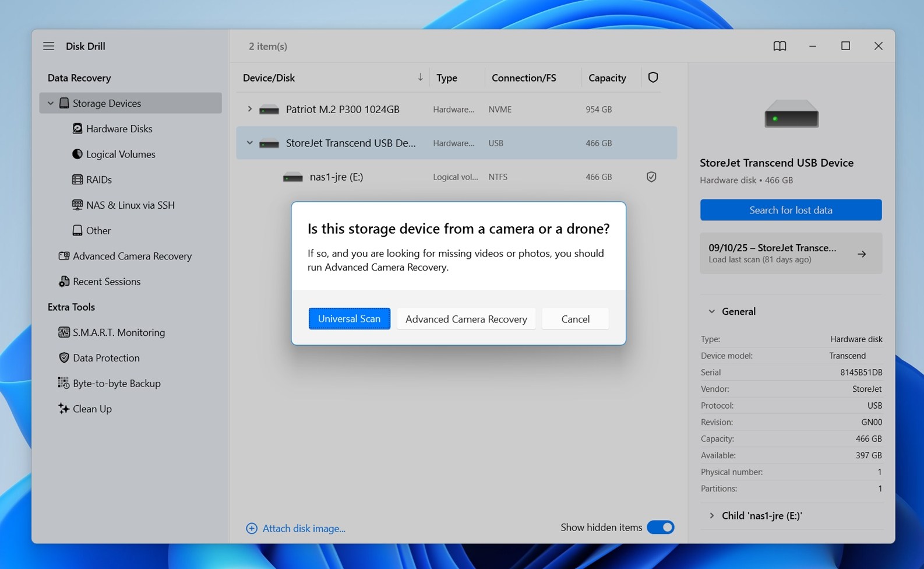
Task: Expand the Child 'nas1-jre (E:)' section
Action: pyautogui.click(x=711, y=515)
